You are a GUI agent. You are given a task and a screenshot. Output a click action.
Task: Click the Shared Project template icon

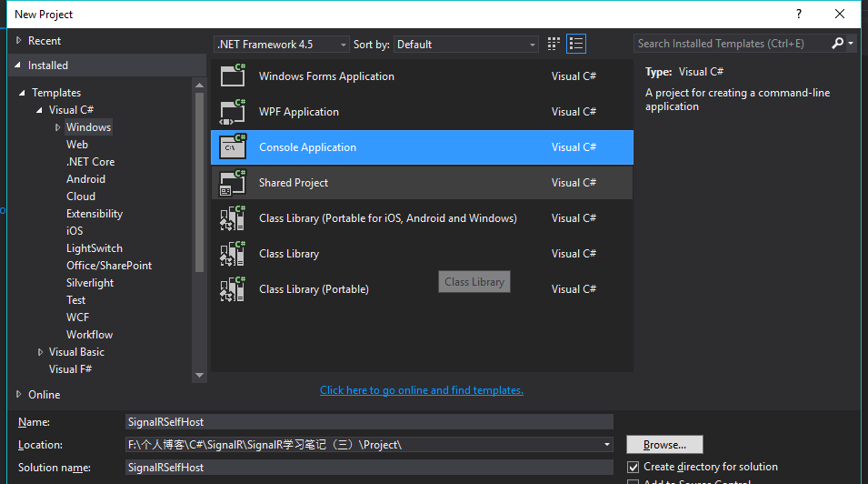[x=233, y=182]
